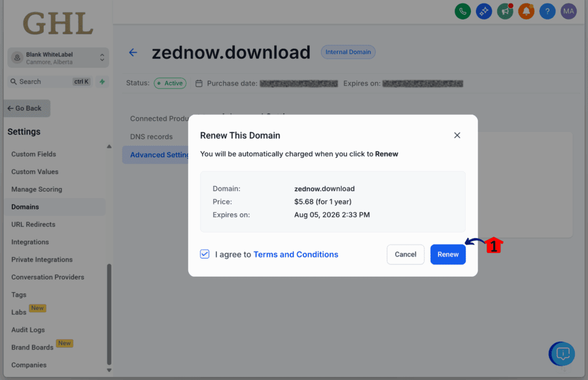The image size is (588, 380).
Task: Click the New badge next to Labs
Action: coord(37,308)
